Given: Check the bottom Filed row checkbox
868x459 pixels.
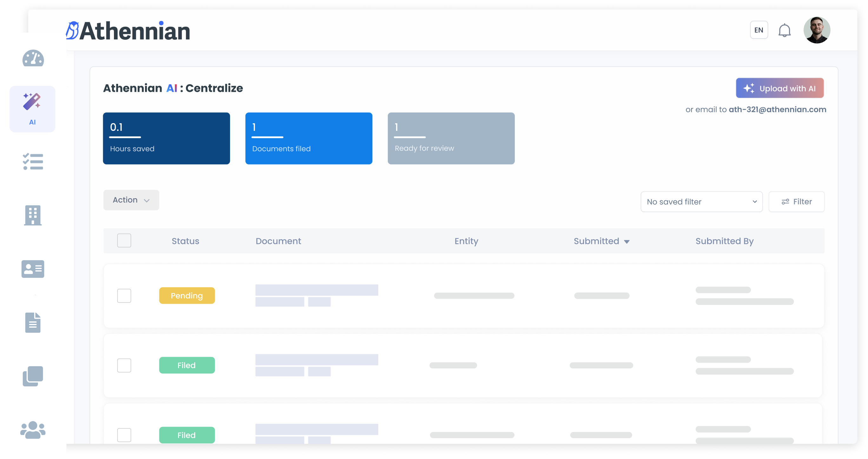Looking at the screenshot, I should pos(124,435).
